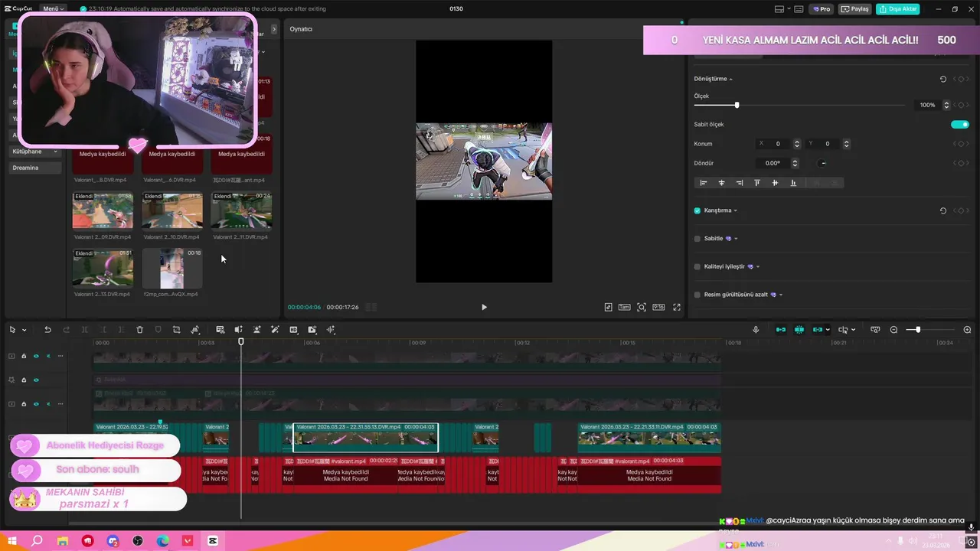Reset the Dönüştürme section with reset icon
The image size is (980, 551).
tap(943, 79)
